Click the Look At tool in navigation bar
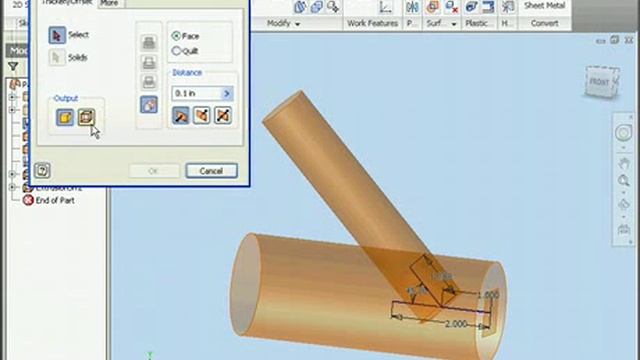The width and height of the screenshot is (640, 360). tap(623, 229)
